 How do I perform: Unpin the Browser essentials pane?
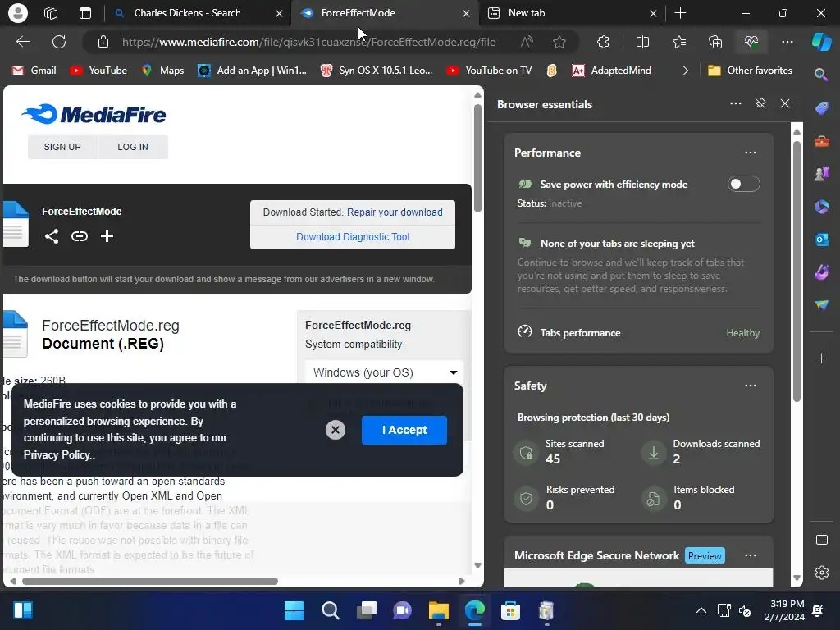coord(760,103)
